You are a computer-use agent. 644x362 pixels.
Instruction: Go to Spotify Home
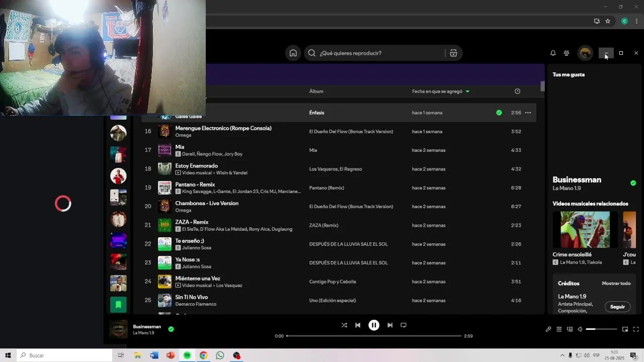(x=293, y=53)
